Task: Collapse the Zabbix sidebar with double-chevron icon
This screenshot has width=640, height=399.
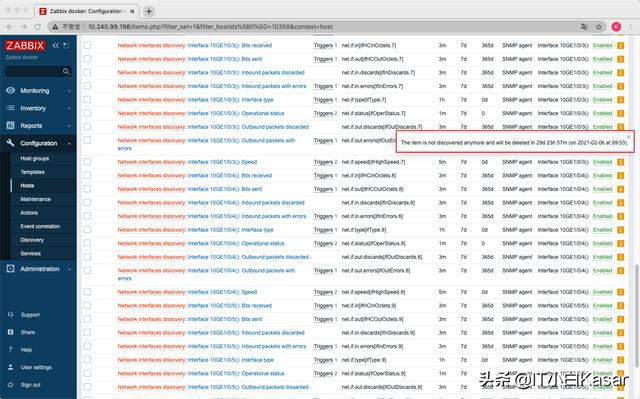Action: pos(56,45)
